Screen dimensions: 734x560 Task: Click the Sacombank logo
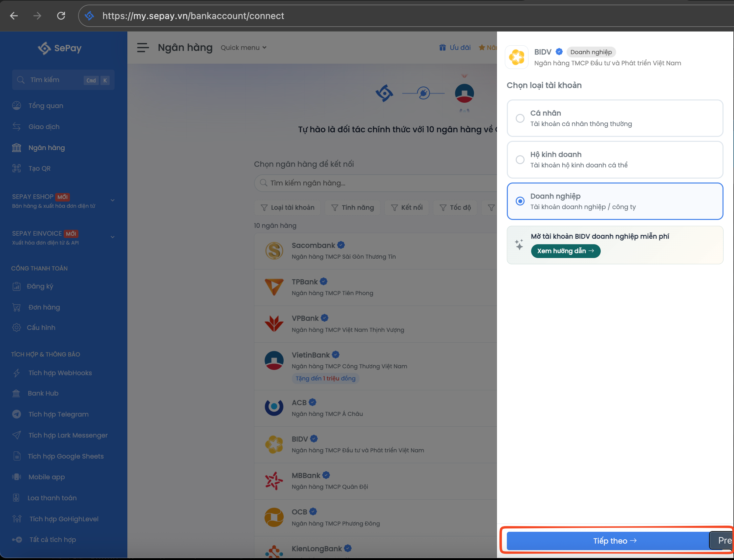point(274,251)
